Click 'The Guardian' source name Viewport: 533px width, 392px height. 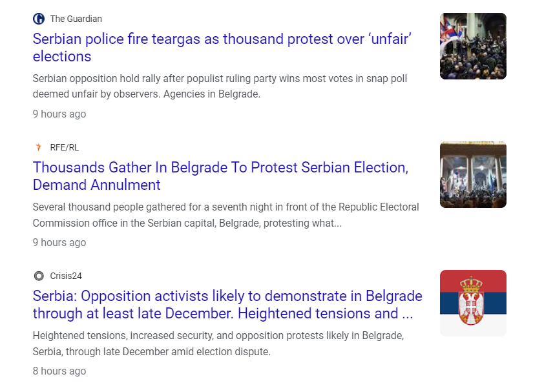click(76, 19)
